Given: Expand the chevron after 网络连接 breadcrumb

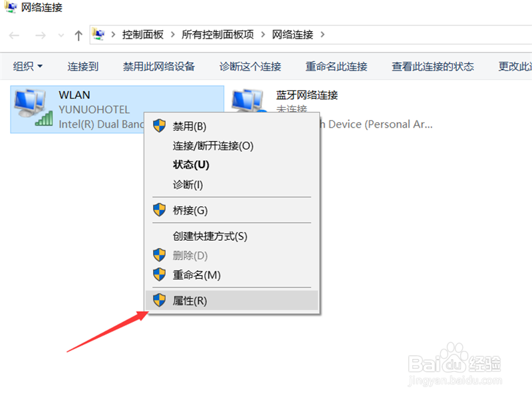Looking at the screenshot, I should [323, 35].
